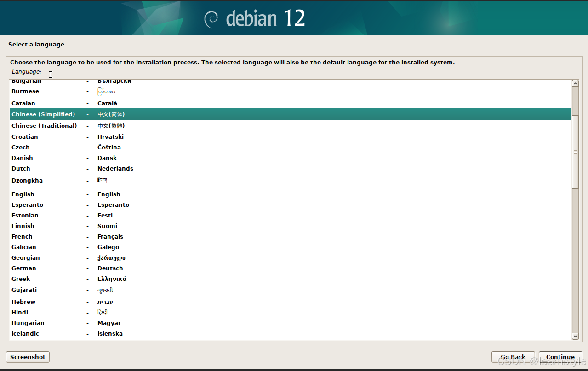This screenshot has width=588, height=371.
Task: Pick French as the language
Action: pos(290,236)
